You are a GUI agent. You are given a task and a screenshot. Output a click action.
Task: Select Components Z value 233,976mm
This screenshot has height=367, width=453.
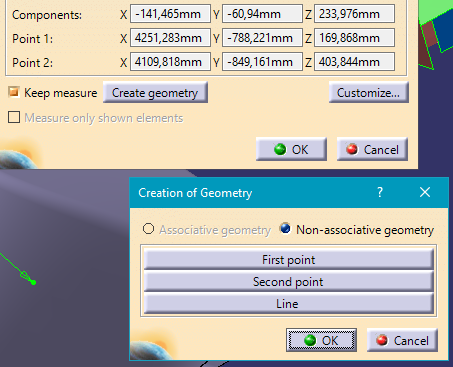coord(354,14)
